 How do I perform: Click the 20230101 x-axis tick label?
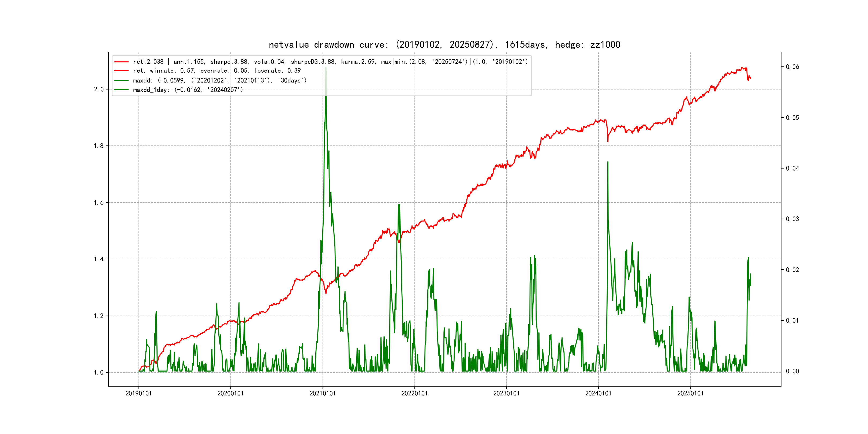pyautogui.click(x=506, y=394)
